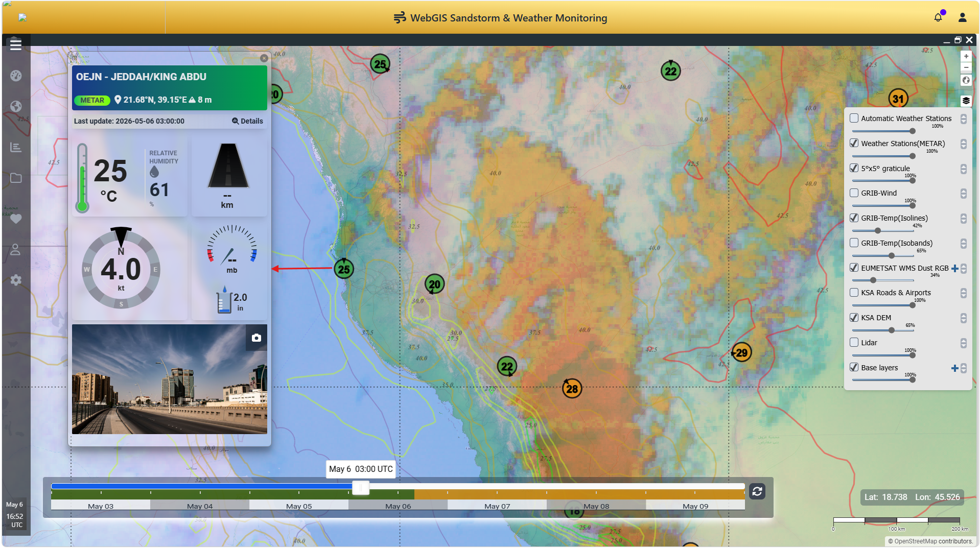Open the settings gear in left sidebar
The width and height of the screenshot is (980, 548).
click(x=16, y=280)
